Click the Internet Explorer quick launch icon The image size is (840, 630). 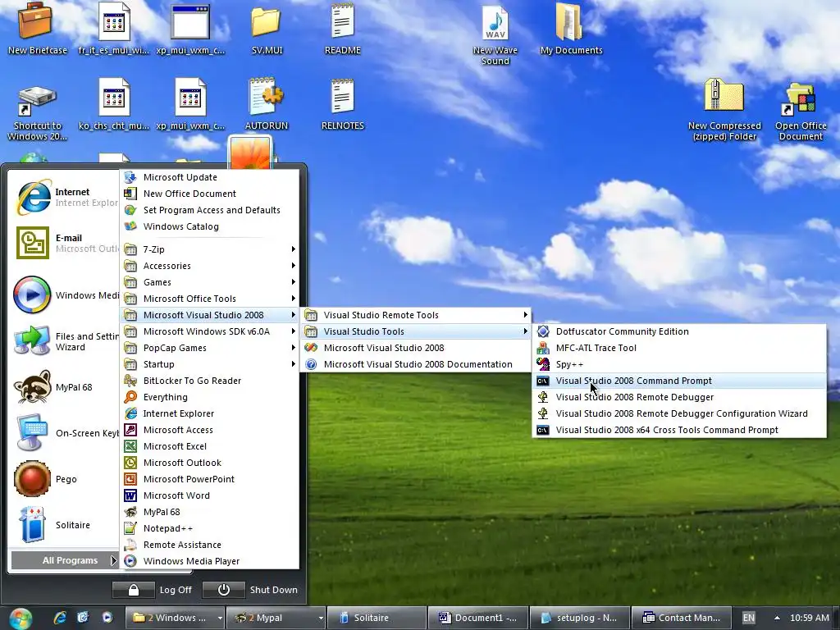[x=60, y=618]
